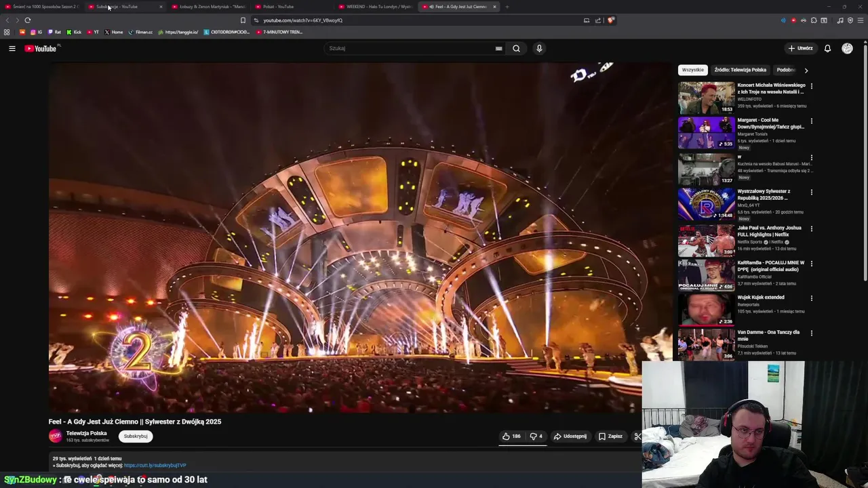Open a new browser tab
Screen dimensions: 868x488
pos(507,7)
